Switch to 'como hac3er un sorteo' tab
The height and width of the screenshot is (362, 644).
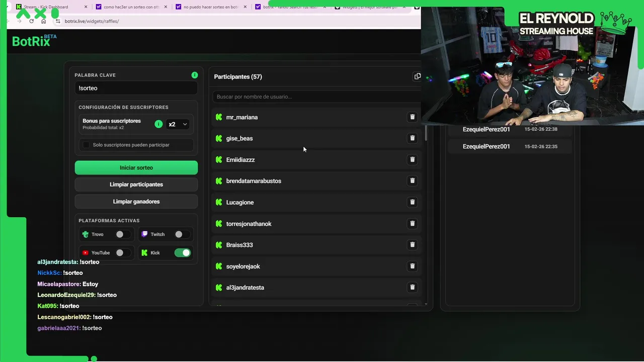click(131, 7)
